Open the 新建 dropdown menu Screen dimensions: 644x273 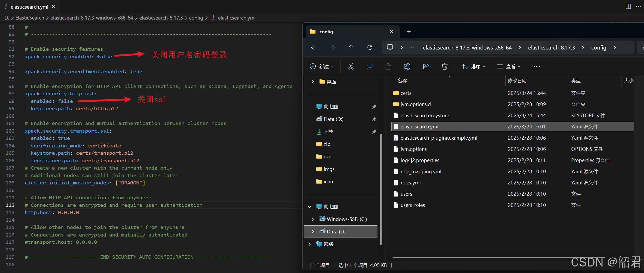click(322, 66)
